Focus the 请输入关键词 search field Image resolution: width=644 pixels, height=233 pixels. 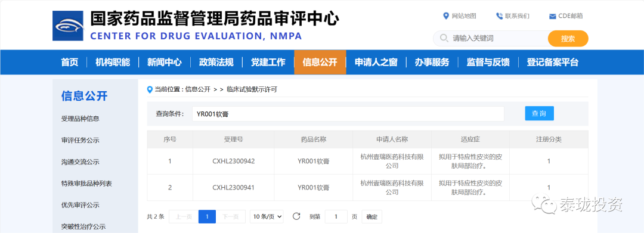click(x=491, y=39)
